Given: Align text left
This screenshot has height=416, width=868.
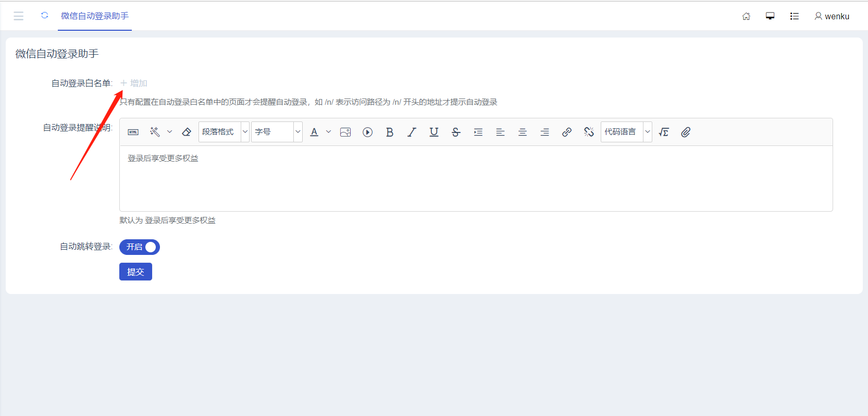Looking at the screenshot, I should pos(500,132).
